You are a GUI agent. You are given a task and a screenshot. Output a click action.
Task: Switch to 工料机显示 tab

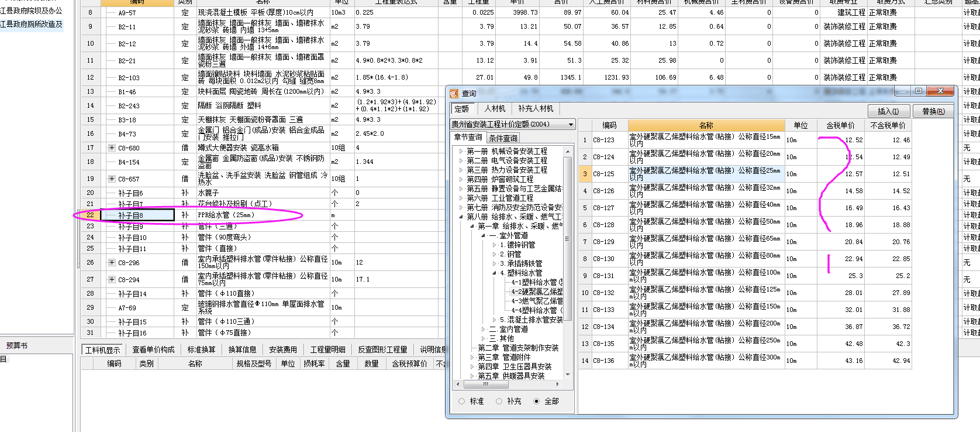point(103,349)
